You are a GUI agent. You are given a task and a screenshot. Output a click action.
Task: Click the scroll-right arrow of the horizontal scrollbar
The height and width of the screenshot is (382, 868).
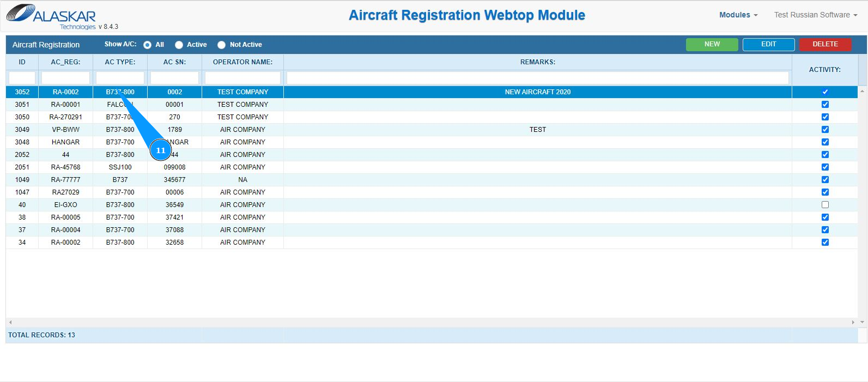click(x=853, y=322)
